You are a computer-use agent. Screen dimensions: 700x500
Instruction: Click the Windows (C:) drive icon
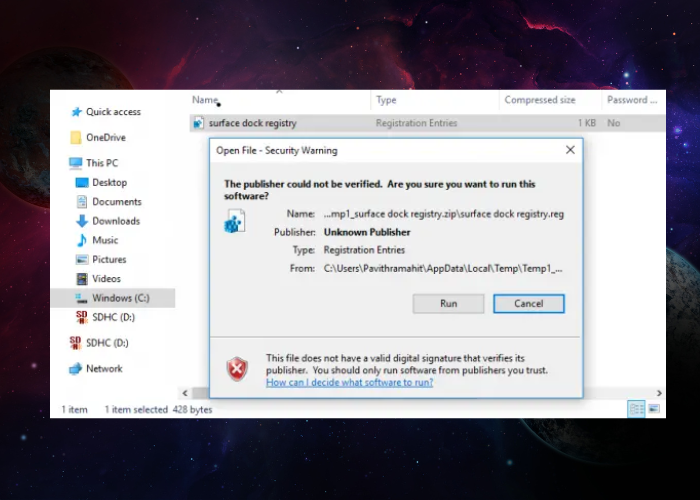point(81,298)
